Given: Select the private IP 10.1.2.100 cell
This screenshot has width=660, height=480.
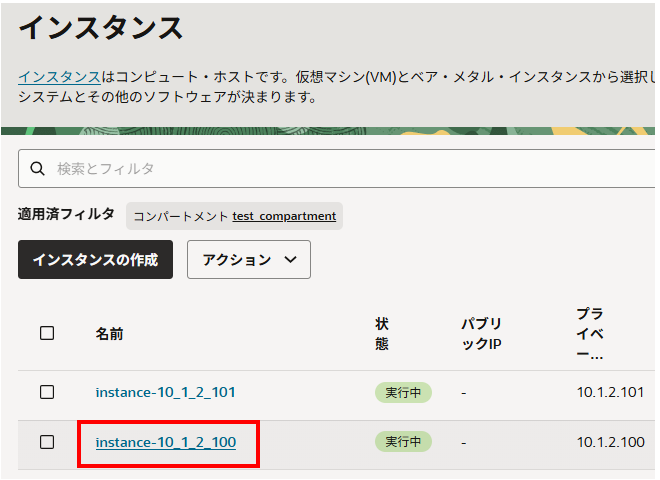Looking at the screenshot, I should coord(610,442).
